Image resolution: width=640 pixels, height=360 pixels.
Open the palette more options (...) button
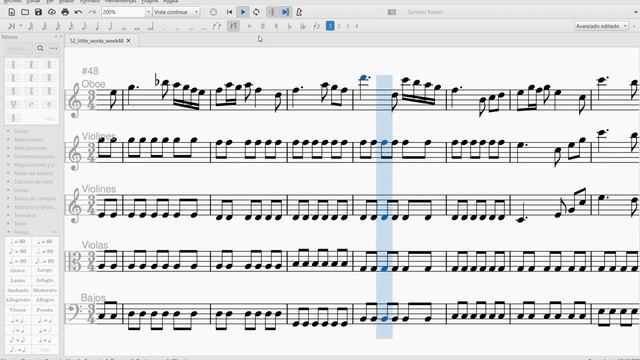pyautogui.click(x=54, y=49)
